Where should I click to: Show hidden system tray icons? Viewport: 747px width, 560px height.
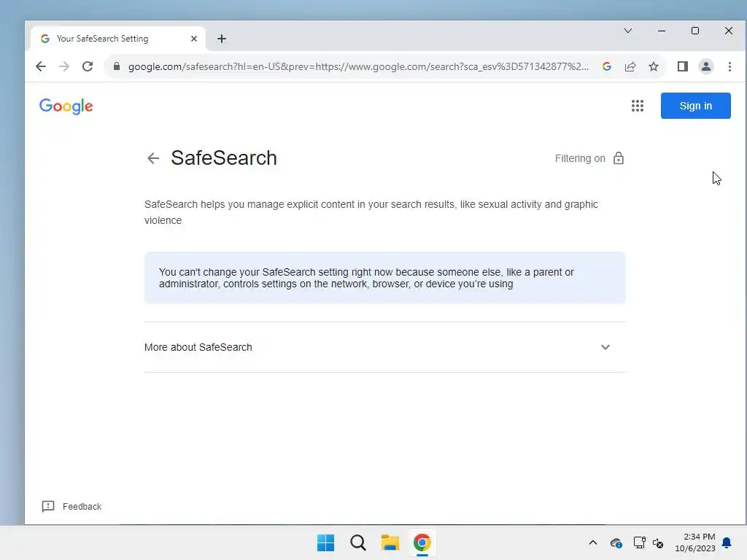click(x=592, y=542)
